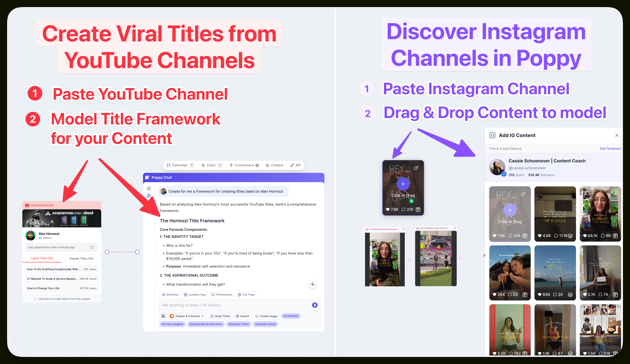Viewport: 630px width, 364px height.
Task: Switch to Popular Titles tab
Action: [81, 258]
